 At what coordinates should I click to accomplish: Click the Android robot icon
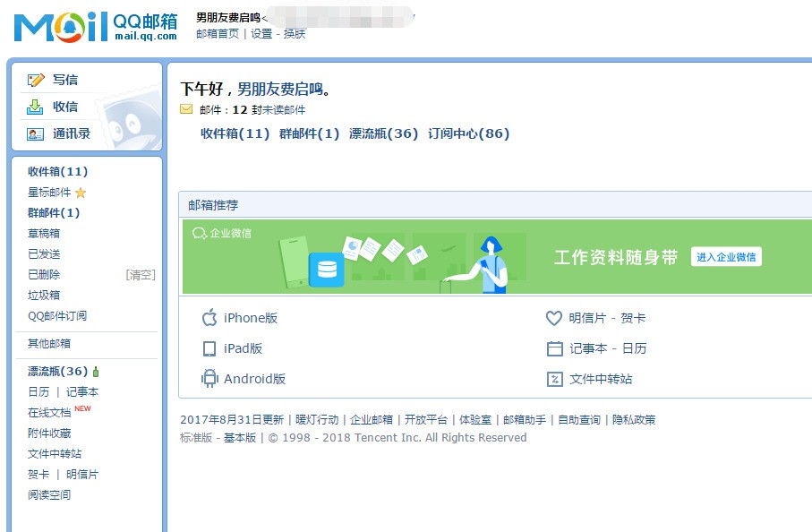tap(209, 379)
